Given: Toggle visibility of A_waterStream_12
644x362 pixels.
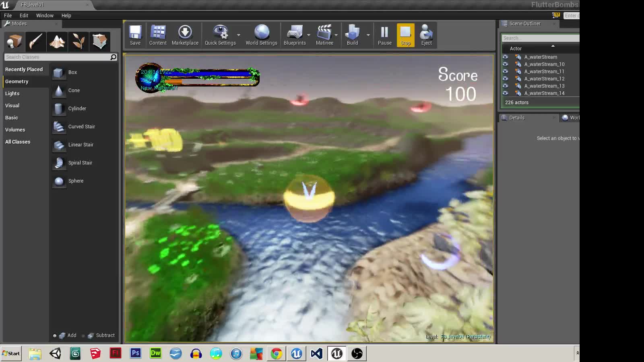Looking at the screenshot, I should 505,79.
